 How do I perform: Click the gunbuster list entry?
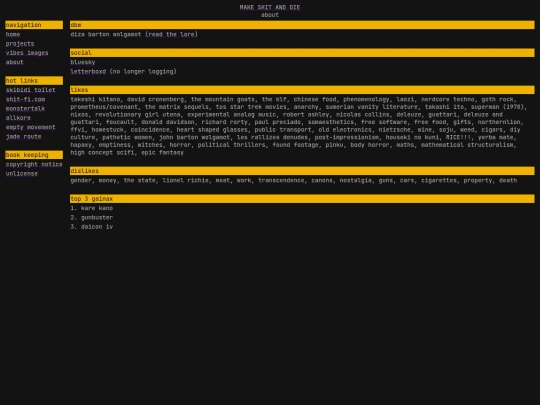pyautogui.click(x=97, y=218)
